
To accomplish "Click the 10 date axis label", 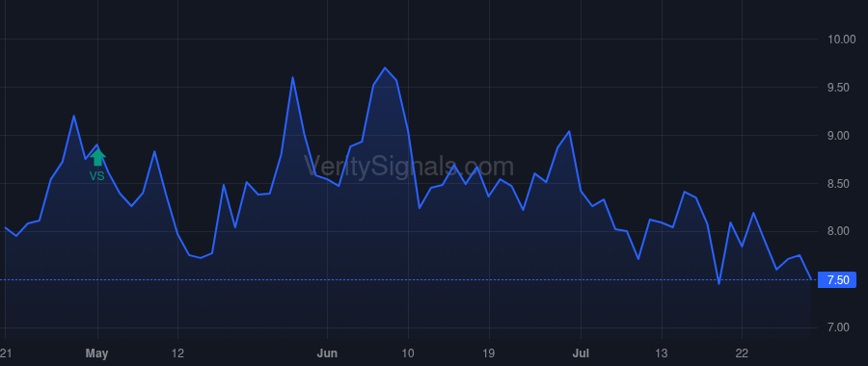I will point(408,353).
